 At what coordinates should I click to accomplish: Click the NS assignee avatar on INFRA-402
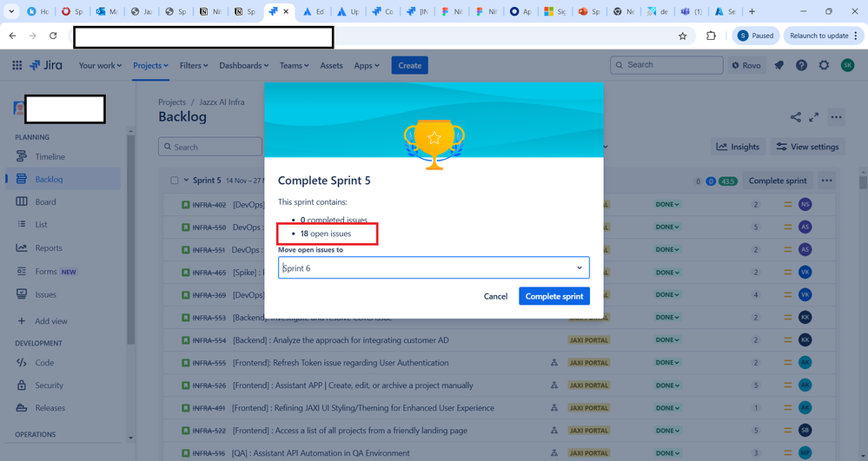point(805,204)
